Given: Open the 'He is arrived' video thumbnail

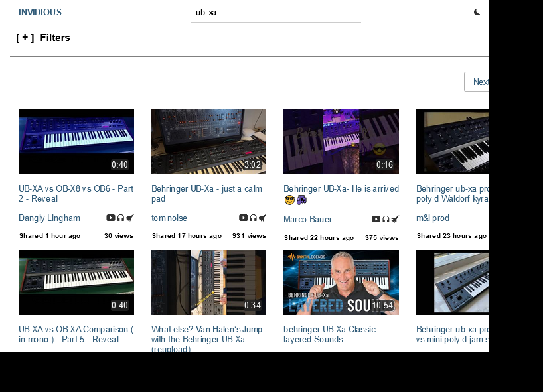Looking at the screenshot, I should (341, 142).
